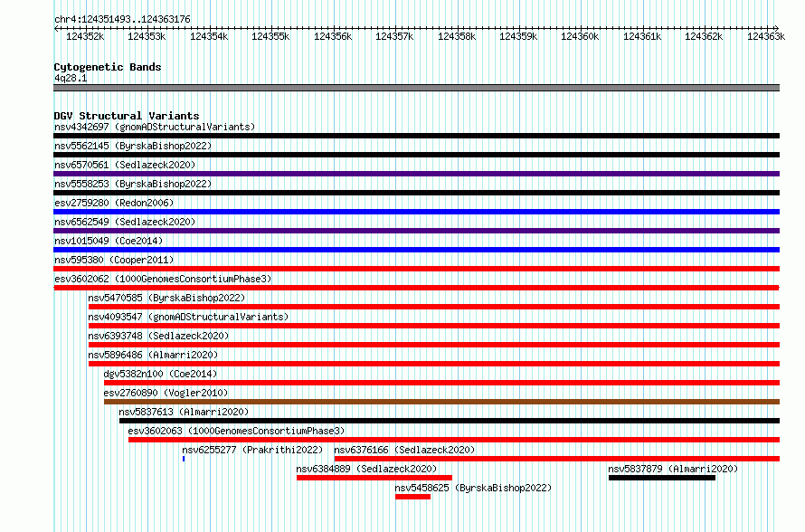Select nsv5458625 ByrskaBishop2022 label

click(473, 488)
